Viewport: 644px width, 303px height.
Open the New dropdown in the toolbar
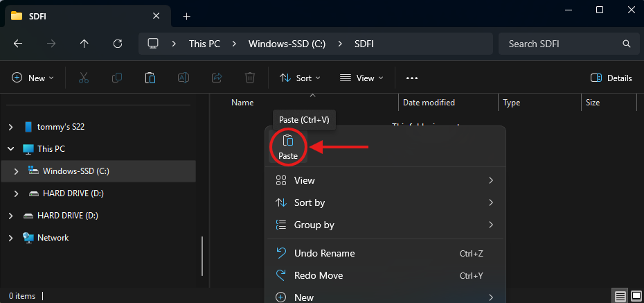(33, 78)
